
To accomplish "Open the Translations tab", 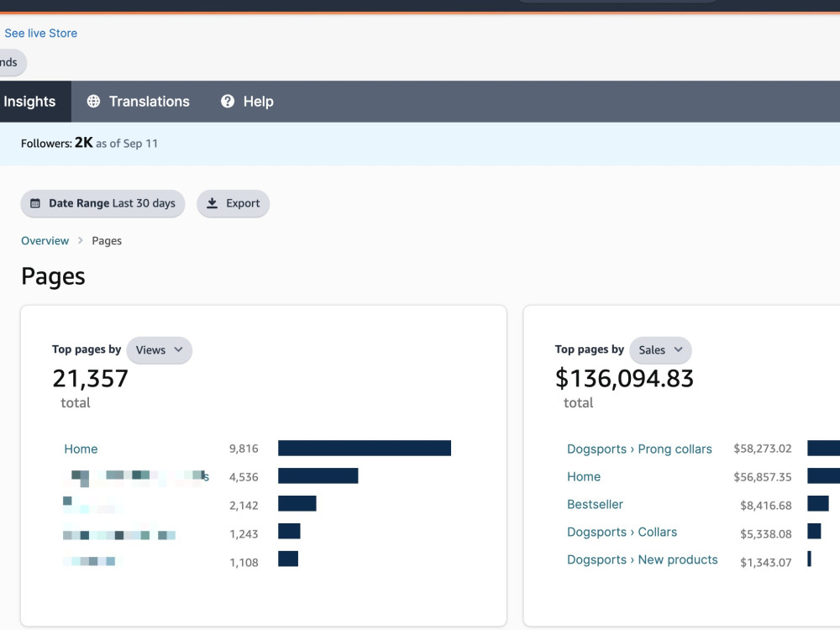I will pos(139,102).
